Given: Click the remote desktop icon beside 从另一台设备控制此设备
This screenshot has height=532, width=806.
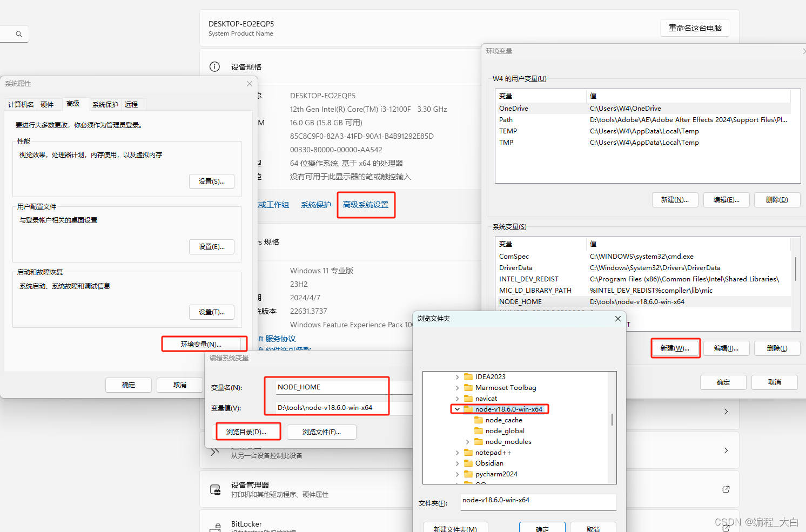Looking at the screenshot, I should (x=214, y=451).
